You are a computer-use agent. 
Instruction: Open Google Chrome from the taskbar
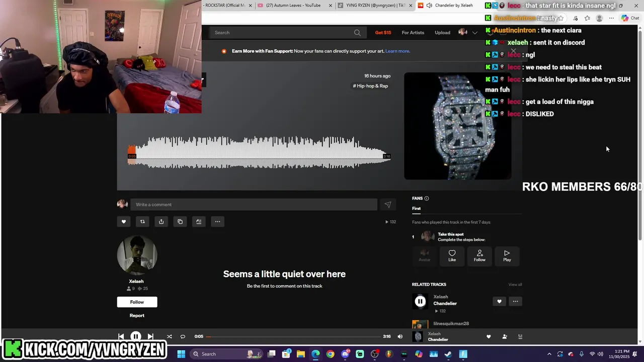[330, 354]
